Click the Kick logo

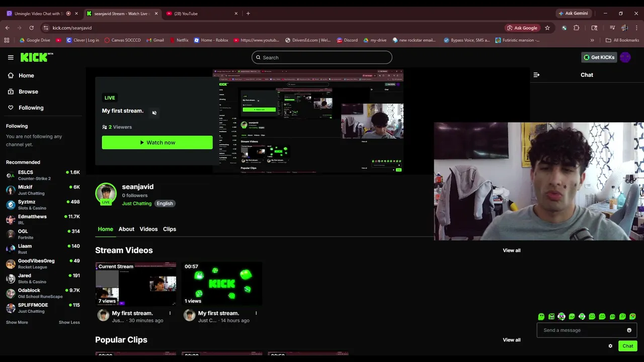click(x=37, y=57)
